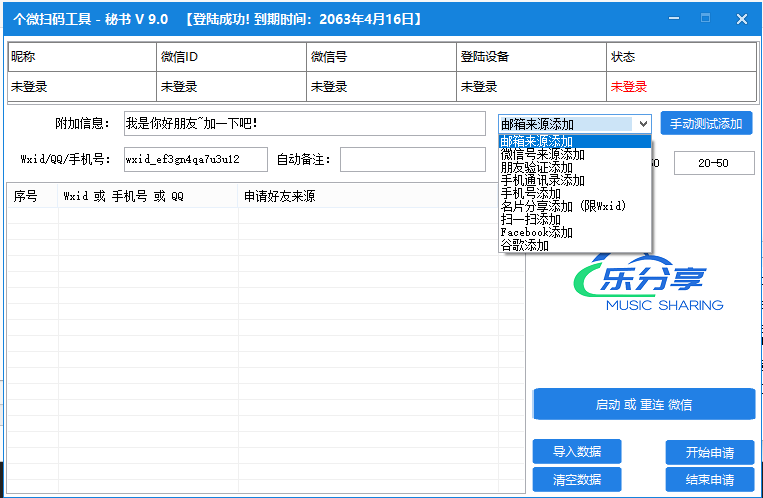763x498 pixels.
Task: Choose 谷歌添加 in the dropdown
Action: pyautogui.click(x=525, y=246)
